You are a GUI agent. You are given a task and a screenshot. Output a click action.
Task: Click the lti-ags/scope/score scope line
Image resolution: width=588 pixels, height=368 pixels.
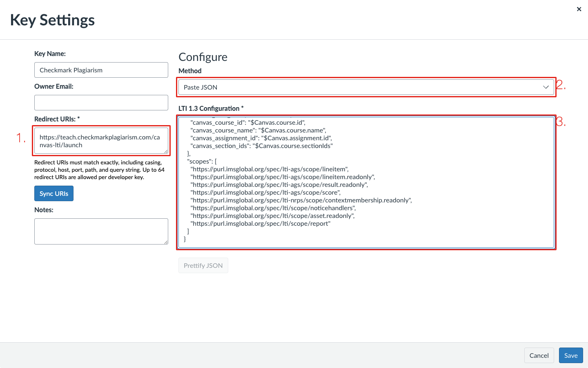click(x=265, y=192)
